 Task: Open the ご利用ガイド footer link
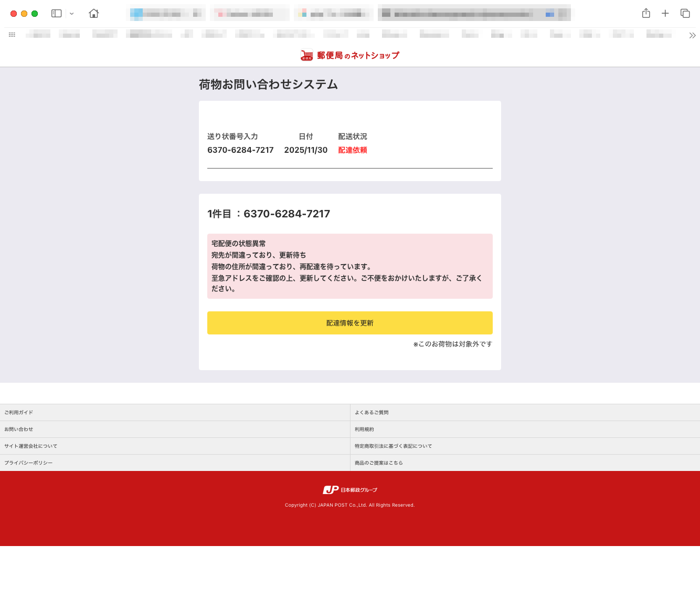[x=19, y=413]
